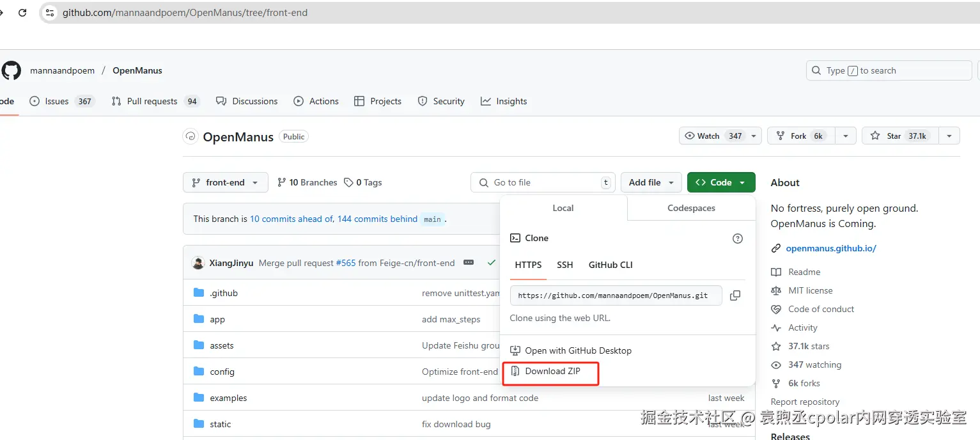Toggle the green Code dropdown button
Screen dimensions: 980x440
[x=721, y=182]
